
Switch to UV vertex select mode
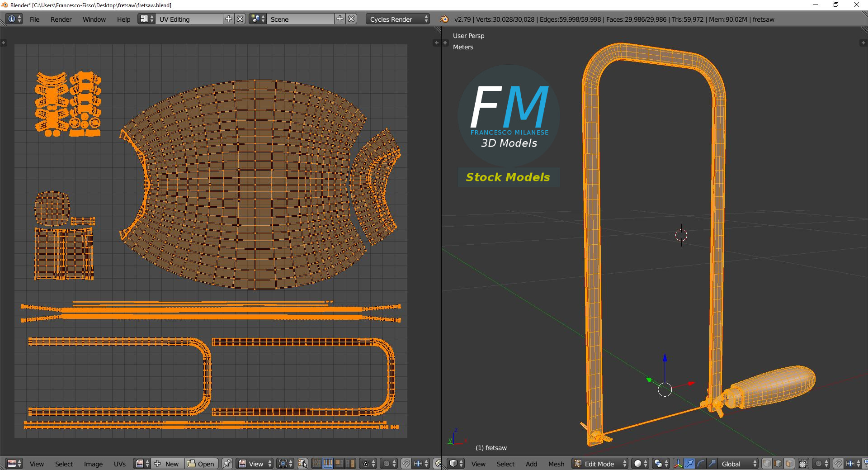(x=316, y=464)
